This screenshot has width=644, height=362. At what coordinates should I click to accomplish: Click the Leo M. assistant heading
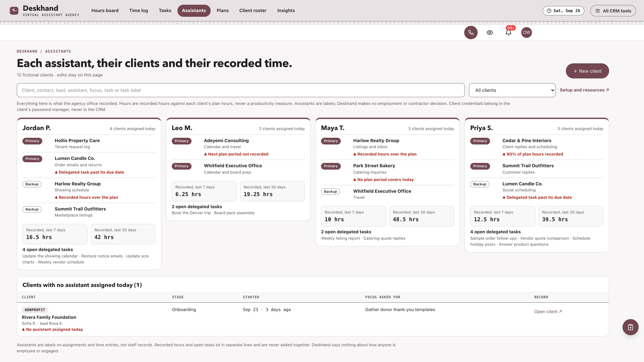182,128
